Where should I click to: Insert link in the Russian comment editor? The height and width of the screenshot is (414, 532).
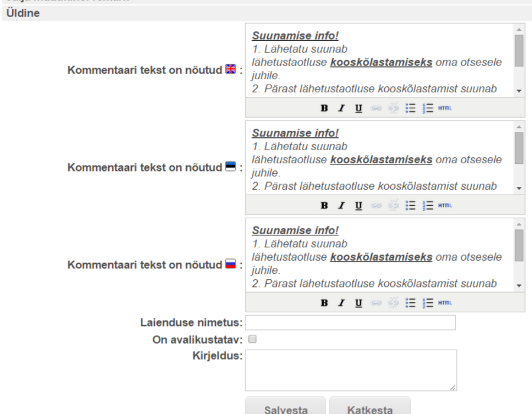[x=376, y=303]
